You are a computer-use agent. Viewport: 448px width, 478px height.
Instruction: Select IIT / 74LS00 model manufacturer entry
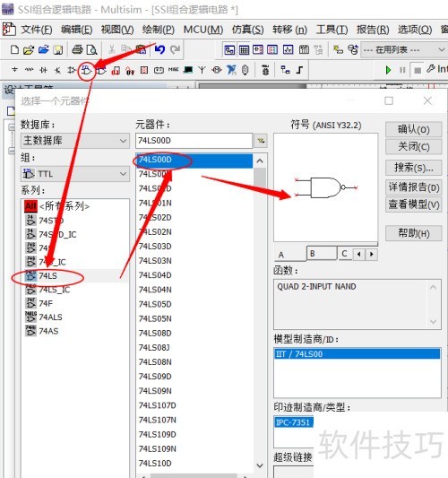click(x=358, y=354)
